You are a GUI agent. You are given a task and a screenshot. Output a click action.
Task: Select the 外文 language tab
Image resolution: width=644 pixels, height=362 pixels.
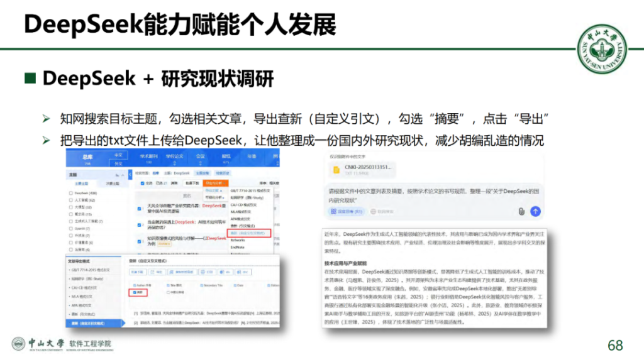coord(118,163)
